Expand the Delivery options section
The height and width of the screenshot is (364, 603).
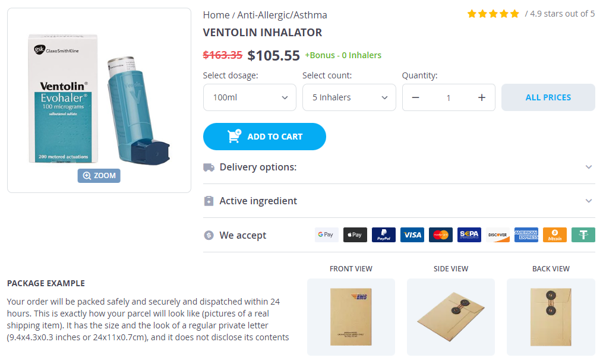tap(399, 167)
